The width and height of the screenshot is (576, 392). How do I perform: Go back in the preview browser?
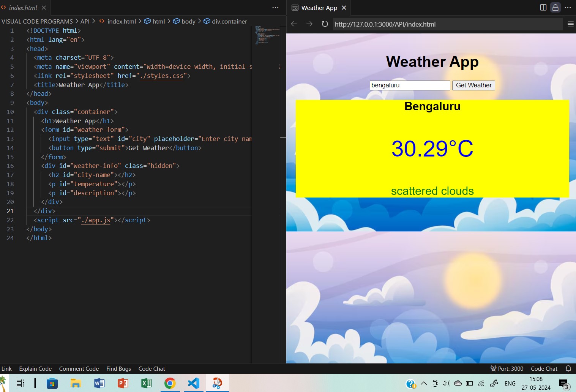click(294, 24)
